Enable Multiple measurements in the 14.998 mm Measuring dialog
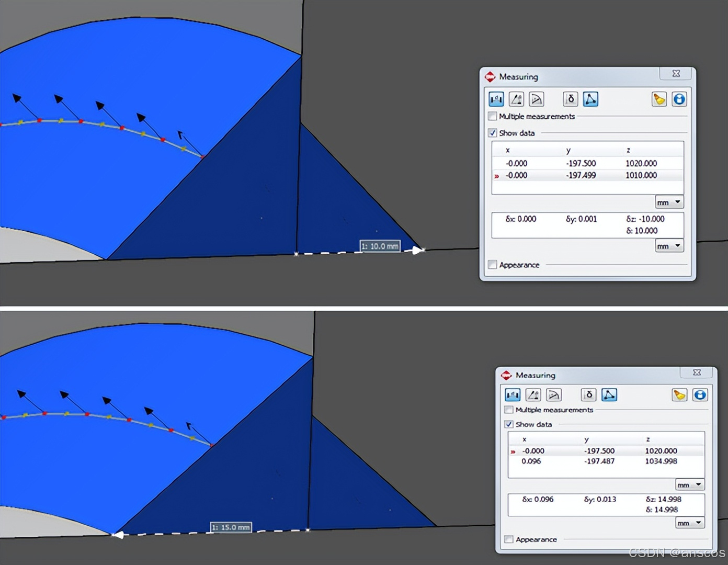The height and width of the screenshot is (565, 728). (x=509, y=410)
